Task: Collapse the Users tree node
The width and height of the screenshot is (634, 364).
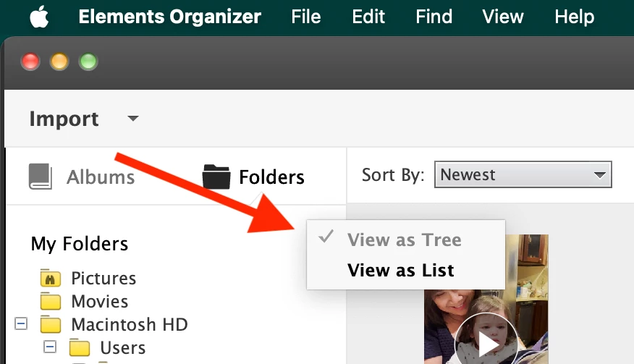Action: click(50, 347)
